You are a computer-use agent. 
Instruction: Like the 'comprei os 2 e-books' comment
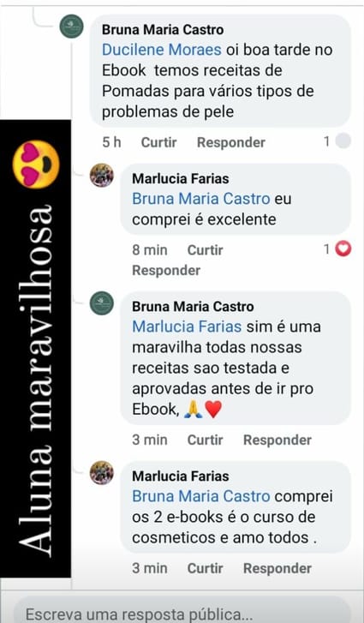205,568
